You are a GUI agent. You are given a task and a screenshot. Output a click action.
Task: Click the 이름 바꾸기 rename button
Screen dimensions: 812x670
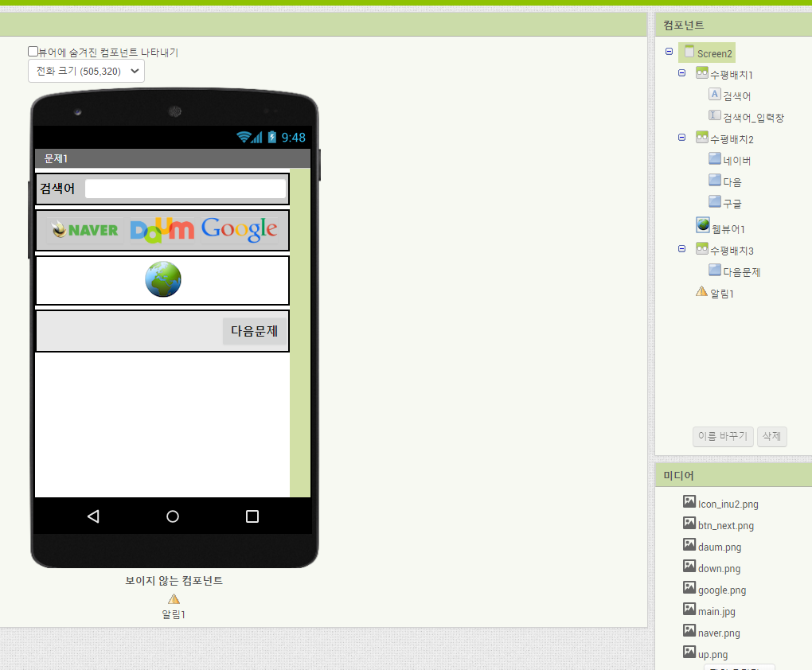tap(723, 436)
